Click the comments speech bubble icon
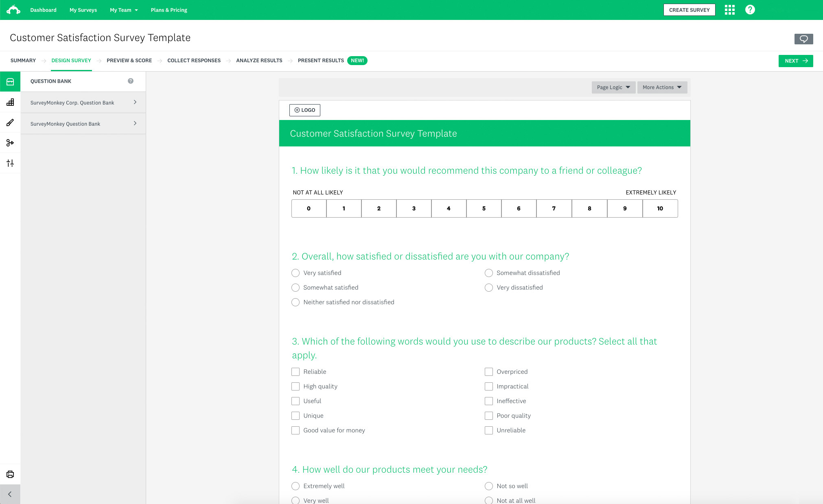 point(803,39)
